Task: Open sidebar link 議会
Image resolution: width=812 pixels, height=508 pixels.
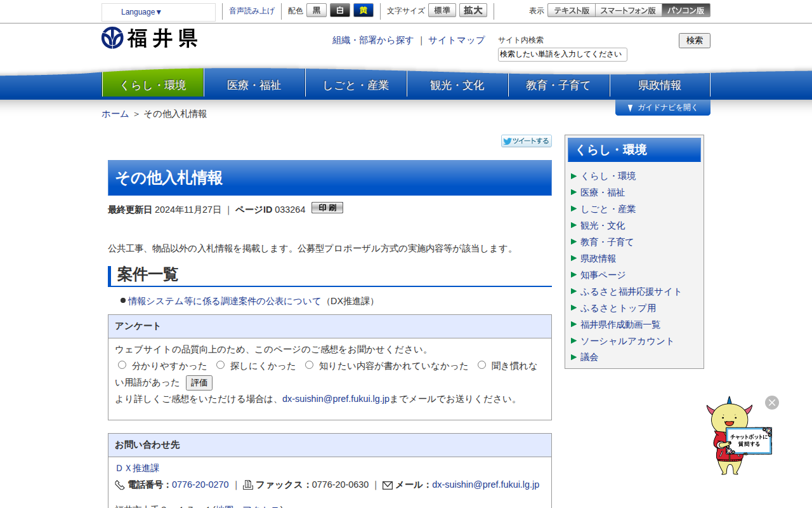Action: coord(589,357)
